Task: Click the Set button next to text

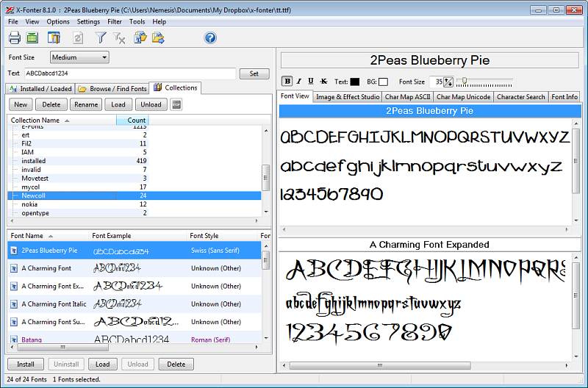Action: pyautogui.click(x=254, y=73)
